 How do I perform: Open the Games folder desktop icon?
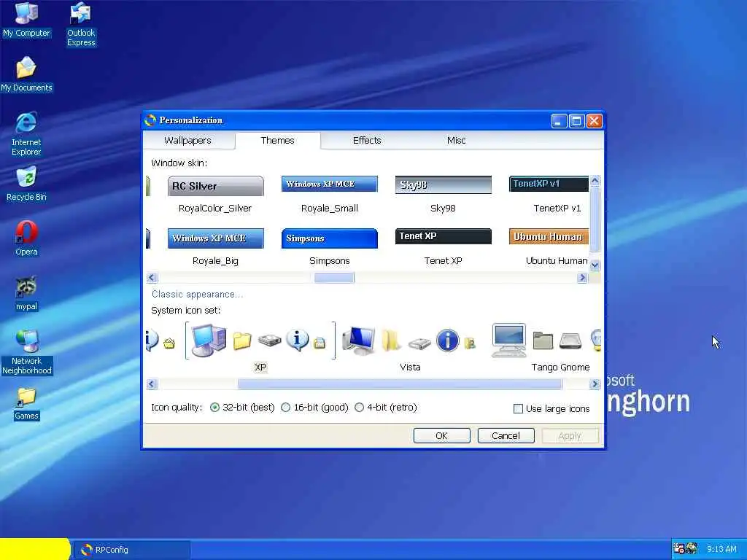(x=26, y=404)
